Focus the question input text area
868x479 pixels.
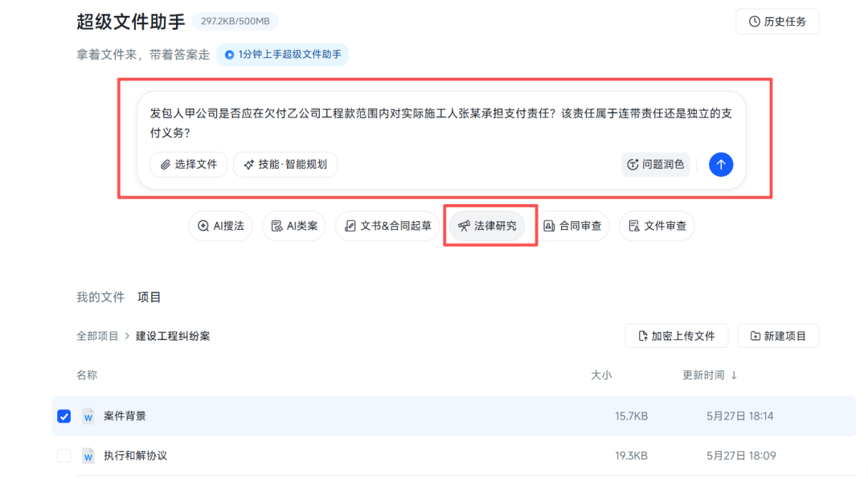click(441, 123)
